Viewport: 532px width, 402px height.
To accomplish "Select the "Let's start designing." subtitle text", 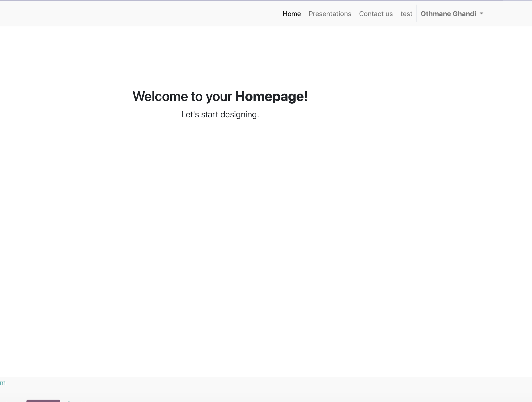I will (220, 114).
